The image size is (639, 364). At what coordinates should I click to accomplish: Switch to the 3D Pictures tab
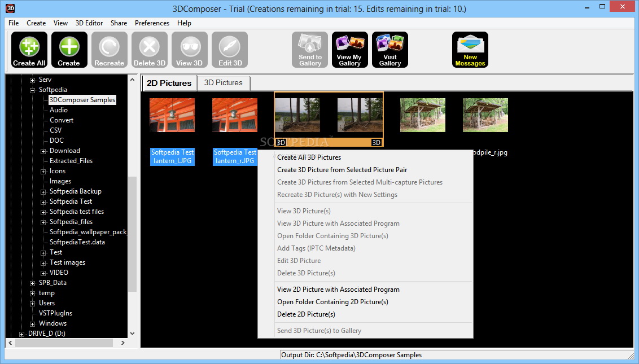(x=224, y=83)
